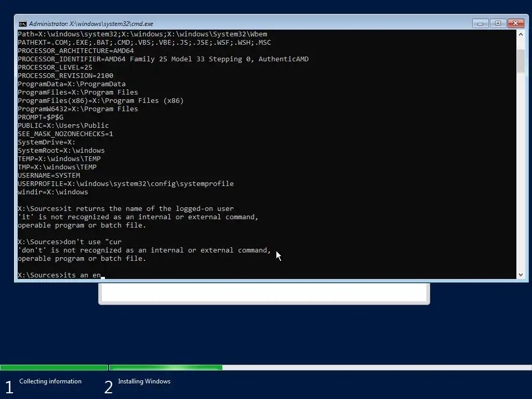
Task: Click the 'PROCESSOR_REVISION=2100' line
Action: point(65,76)
